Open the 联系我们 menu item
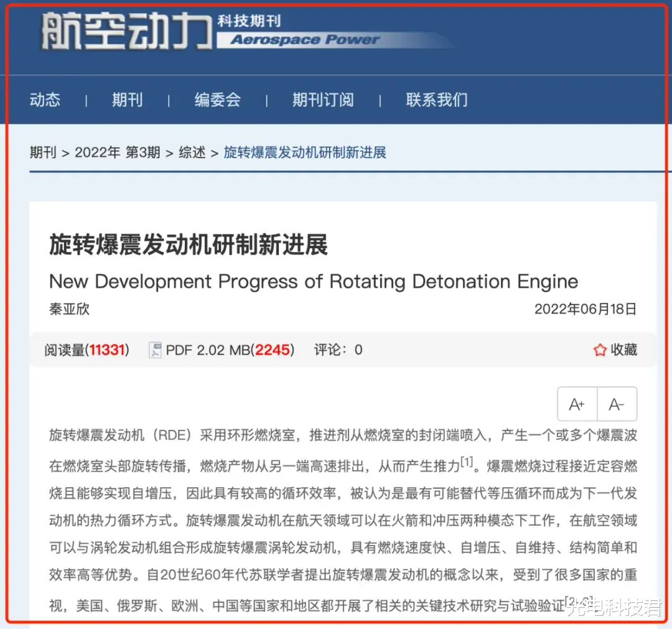672x629 pixels. click(x=437, y=100)
